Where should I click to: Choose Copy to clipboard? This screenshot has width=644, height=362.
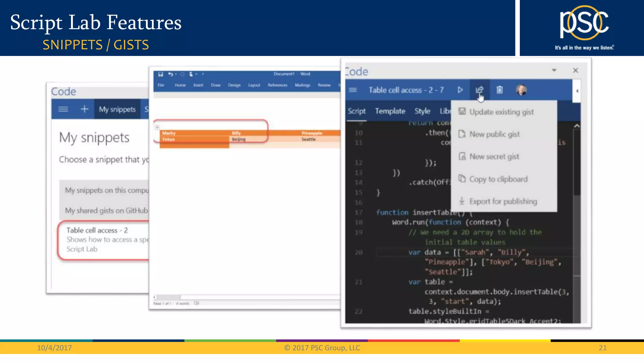coord(498,179)
